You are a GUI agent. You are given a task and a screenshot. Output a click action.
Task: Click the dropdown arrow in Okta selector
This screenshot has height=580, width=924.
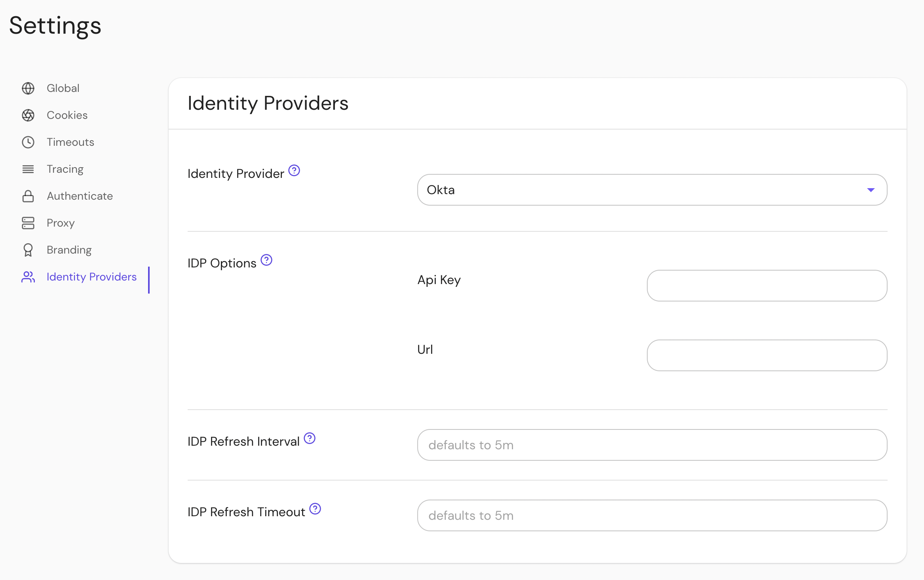point(871,190)
